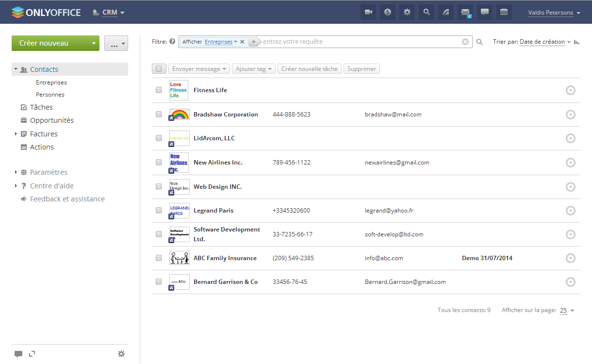Toggle the select-all contacts checkbox
The image size is (592, 364).
pyautogui.click(x=159, y=69)
